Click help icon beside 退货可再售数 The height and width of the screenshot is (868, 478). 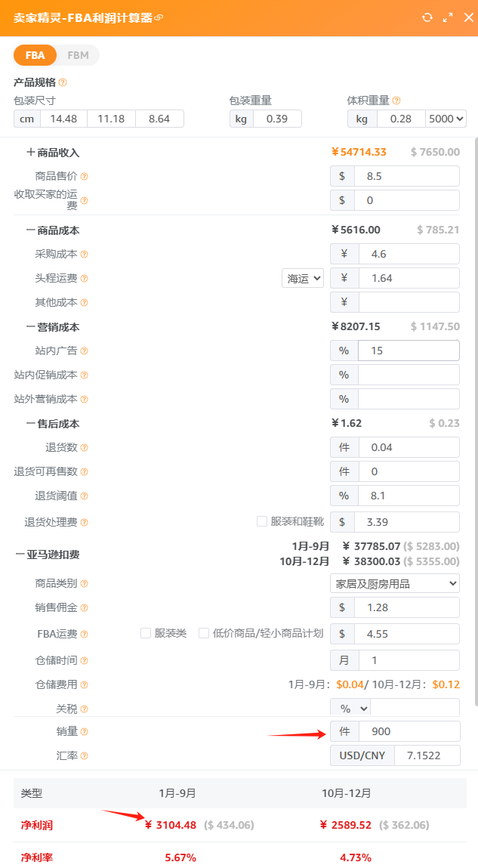point(84,472)
